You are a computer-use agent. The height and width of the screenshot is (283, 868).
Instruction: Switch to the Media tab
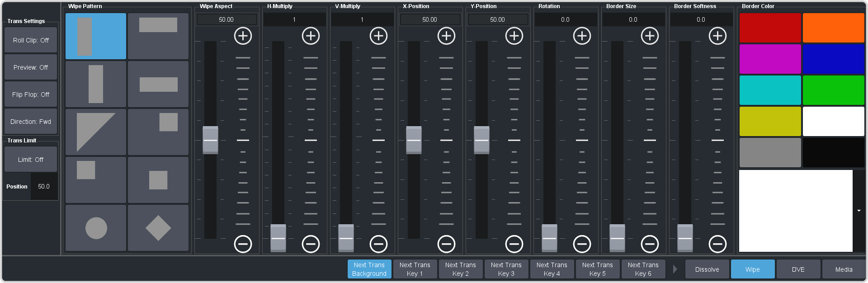click(x=844, y=269)
